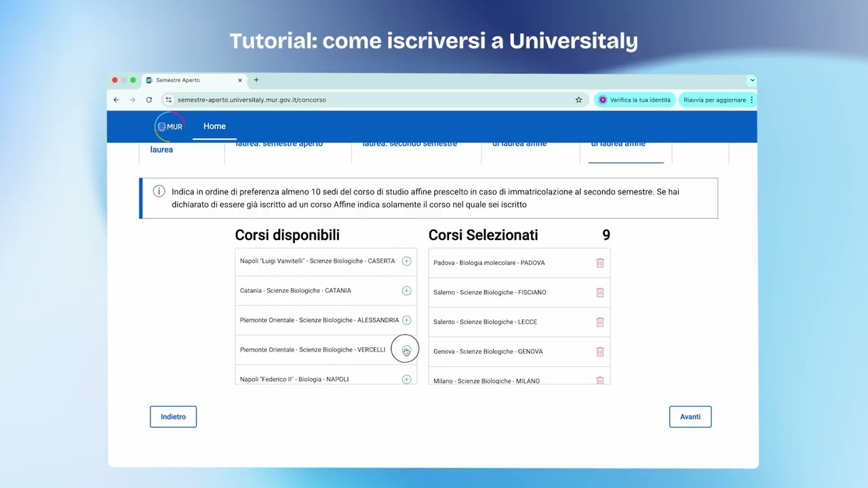Select laurea: secondo semestre tab
This screenshot has width=868, height=488.
tap(410, 144)
